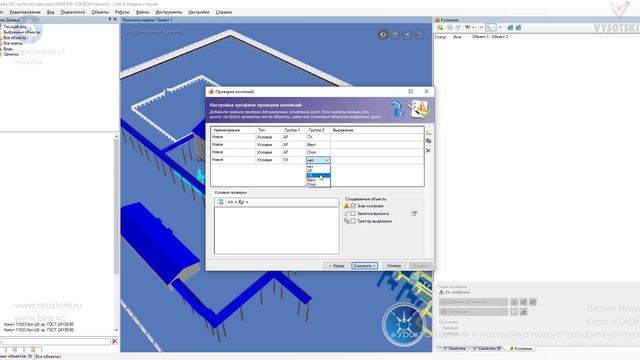Image resolution: width=640 pixels, height=360 pixels.
Task: Open the Подкаталоги menu
Action: pos(73,12)
